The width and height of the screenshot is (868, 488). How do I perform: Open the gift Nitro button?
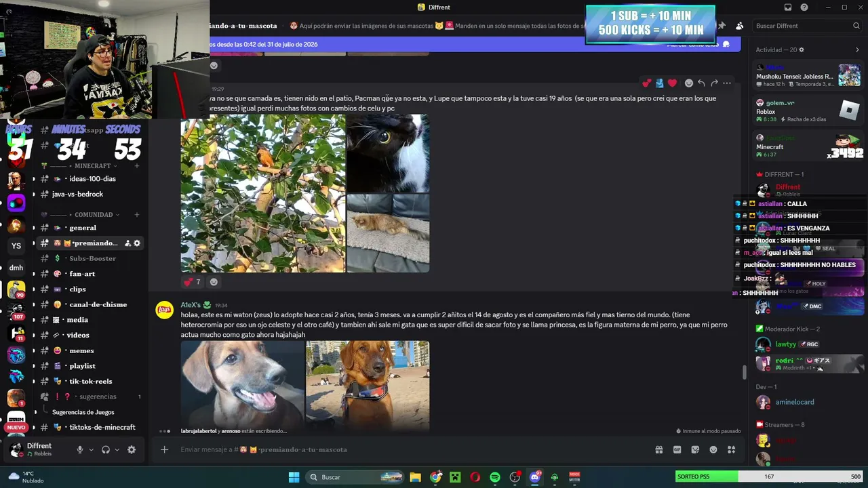658,449
